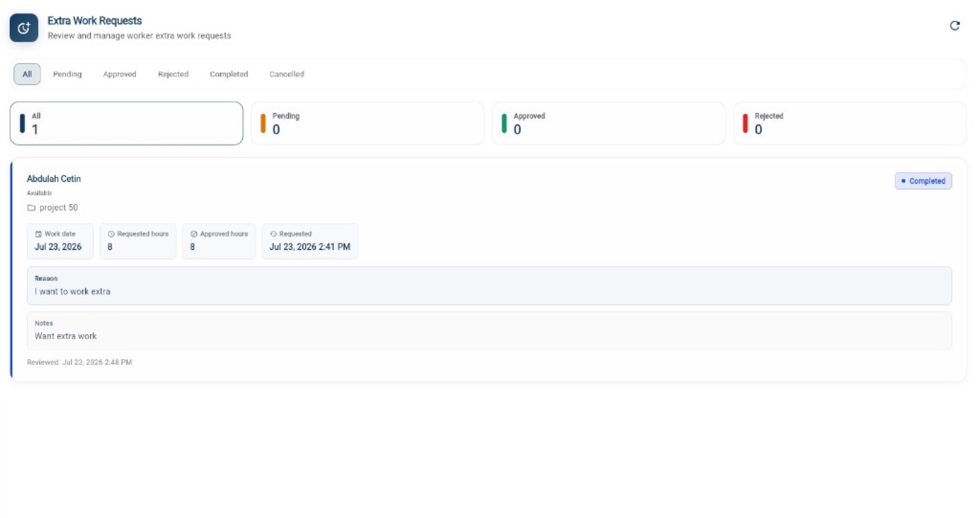Click the Extra Work Requests page title
Image resolution: width=980 pixels, height=518 pixels.
click(95, 21)
